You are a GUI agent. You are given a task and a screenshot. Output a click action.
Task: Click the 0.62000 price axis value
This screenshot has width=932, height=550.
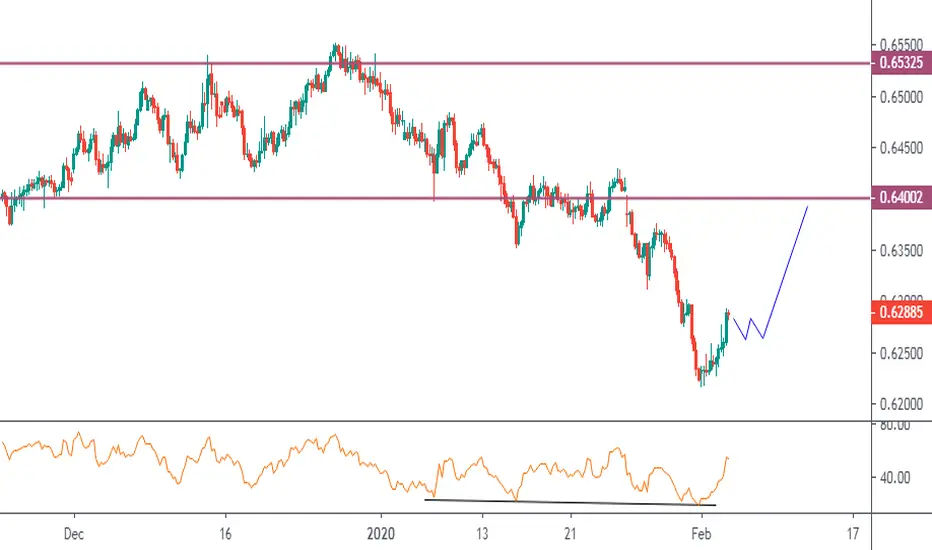[x=901, y=404]
